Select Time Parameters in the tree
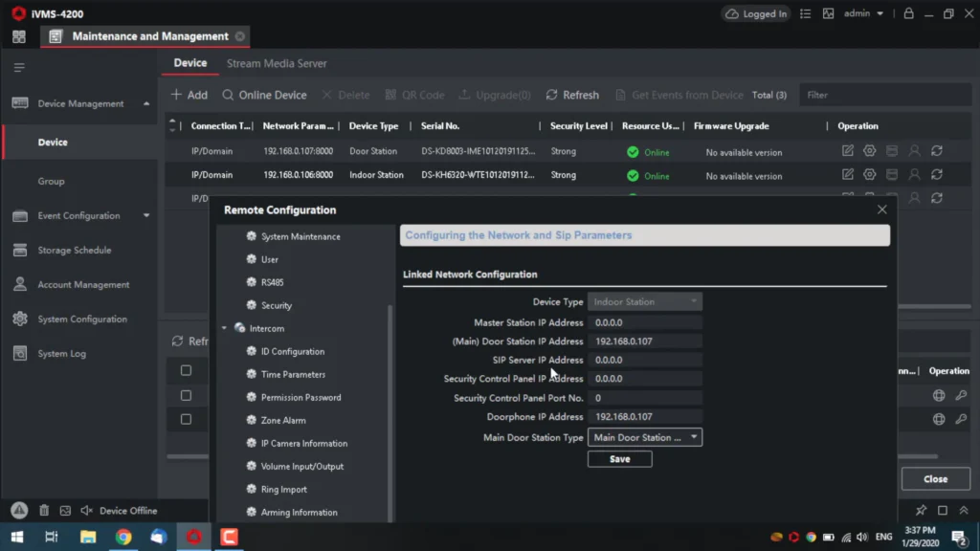 pos(293,375)
